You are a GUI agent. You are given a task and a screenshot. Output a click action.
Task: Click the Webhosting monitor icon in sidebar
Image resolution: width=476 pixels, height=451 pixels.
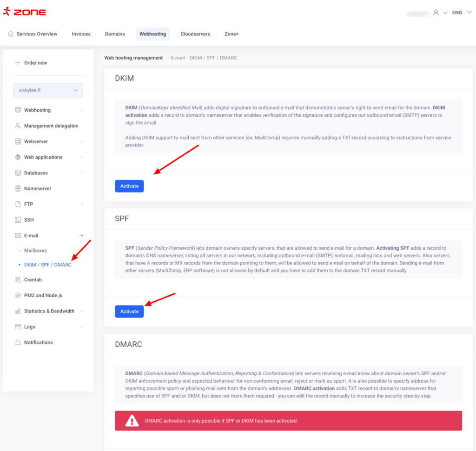(x=18, y=110)
